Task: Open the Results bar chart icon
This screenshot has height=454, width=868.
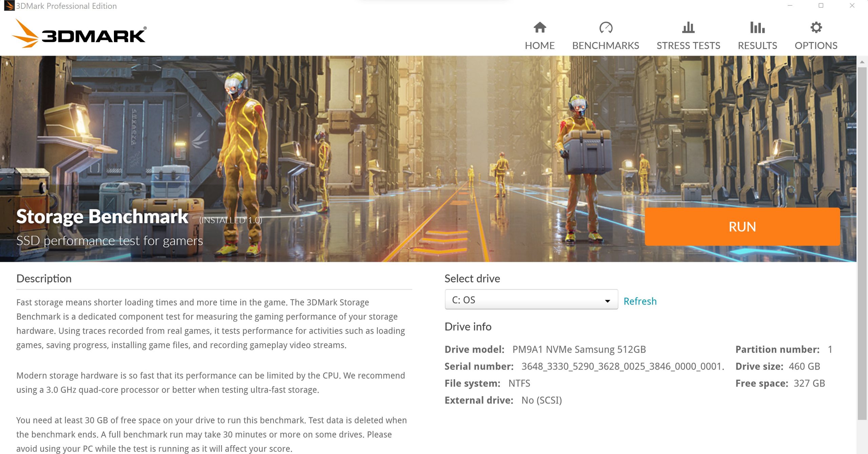Action: pos(757,27)
